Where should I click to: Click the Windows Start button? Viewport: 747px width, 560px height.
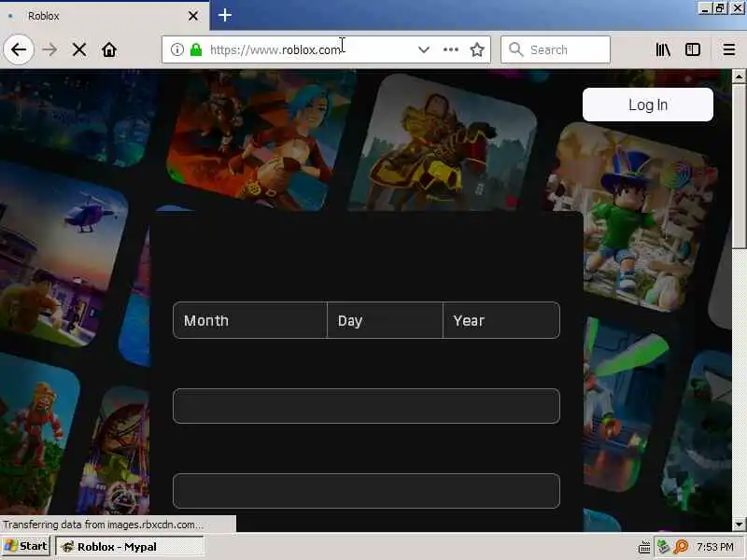[26, 546]
